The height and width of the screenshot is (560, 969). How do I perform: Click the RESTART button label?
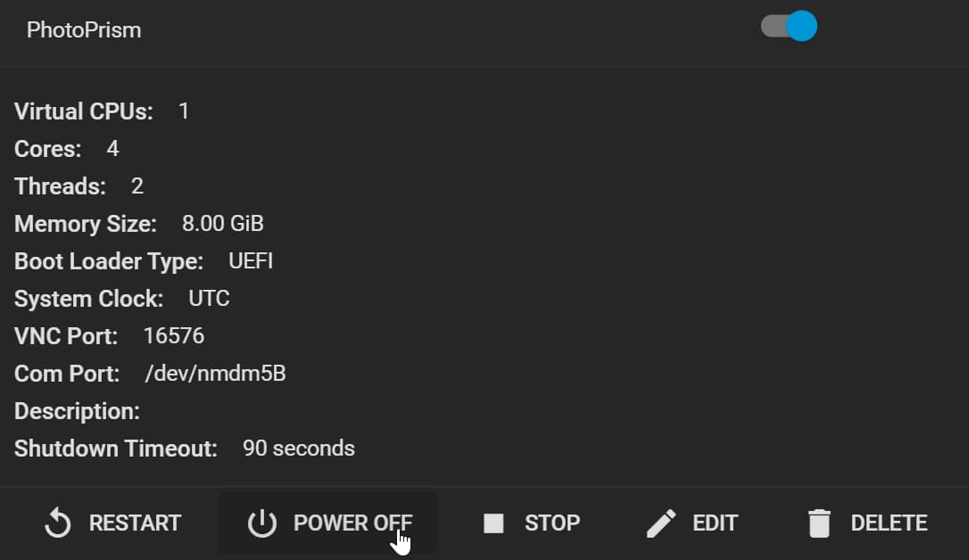pos(135,523)
